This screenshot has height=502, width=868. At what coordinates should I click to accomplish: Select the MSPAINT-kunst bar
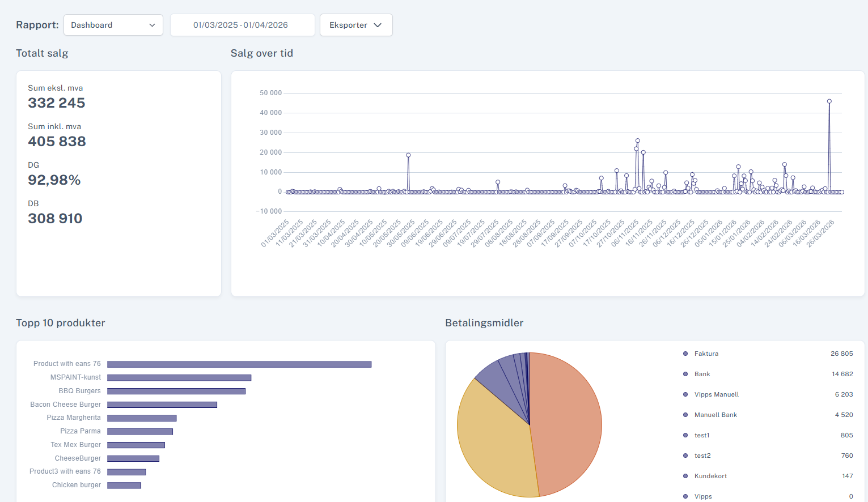coord(179,377)
